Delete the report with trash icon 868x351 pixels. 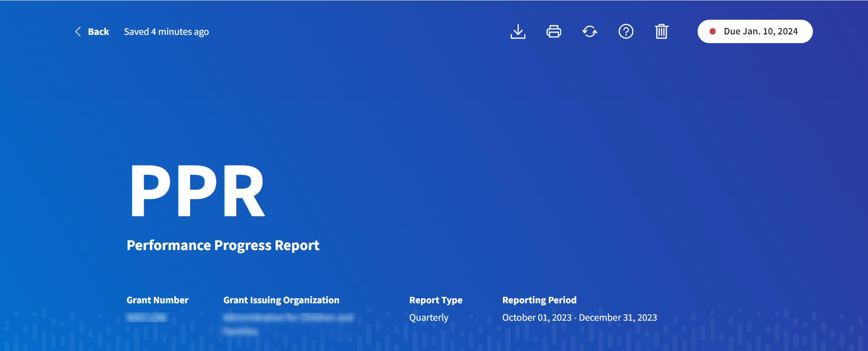pos(661,32)
